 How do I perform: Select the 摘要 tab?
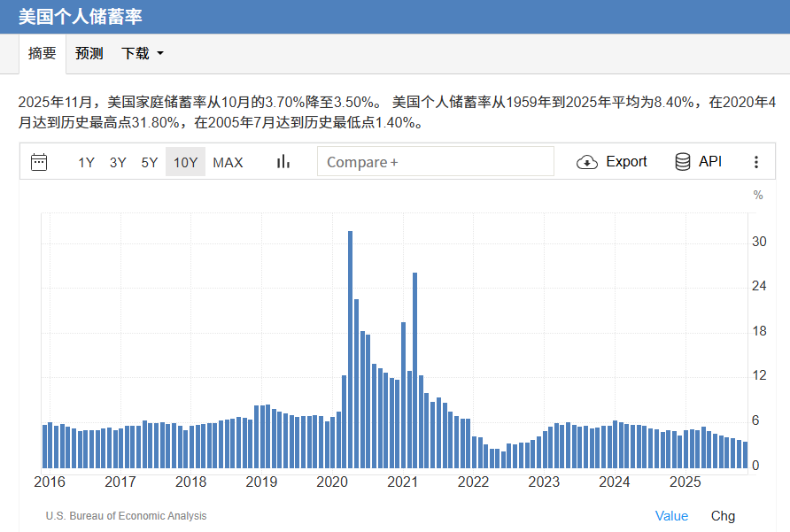pyautogui.click(x=41, y=53)
